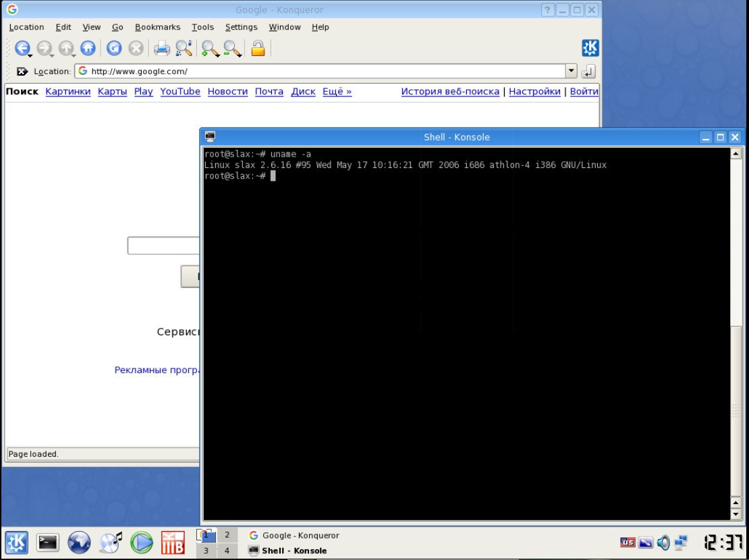Click the Konsole window menu icon in title bar
Image resolution: width=749 pixels, height=560 pixels.
tap(210, 137)
